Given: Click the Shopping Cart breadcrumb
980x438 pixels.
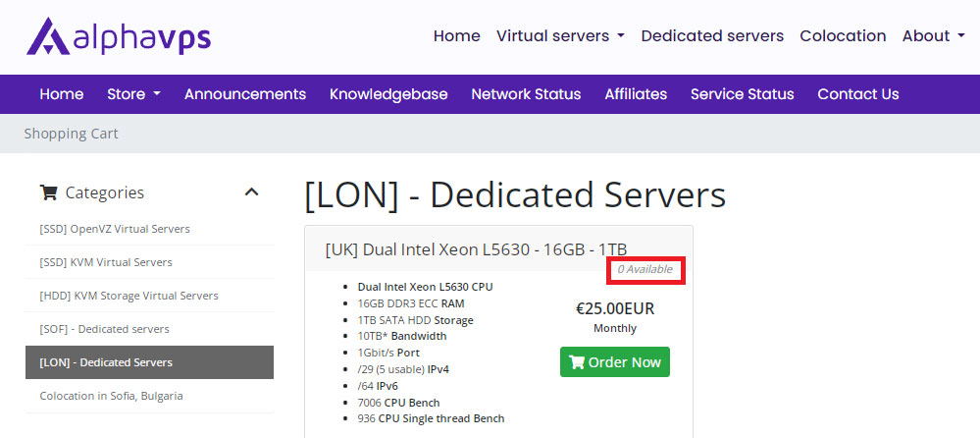Looking at the screenshot, I should (71, 134).
